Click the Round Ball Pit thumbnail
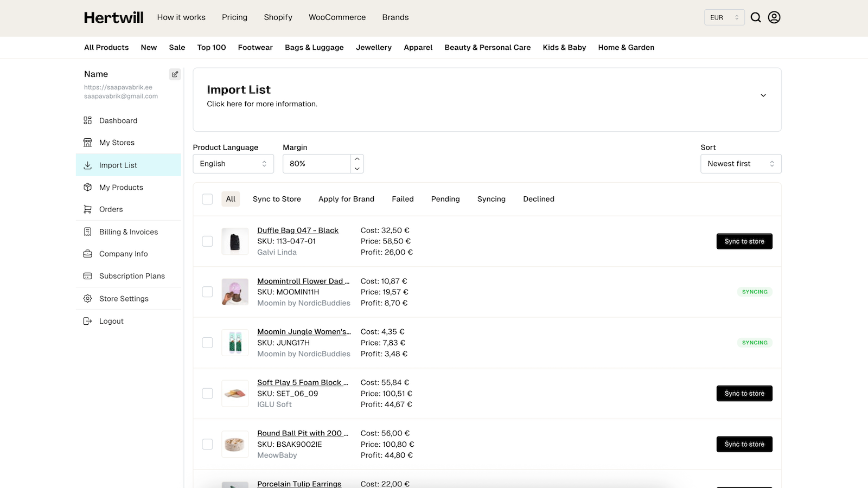This screenshot has height=488, width=868. pyautogui.click(x=235, y=444)
